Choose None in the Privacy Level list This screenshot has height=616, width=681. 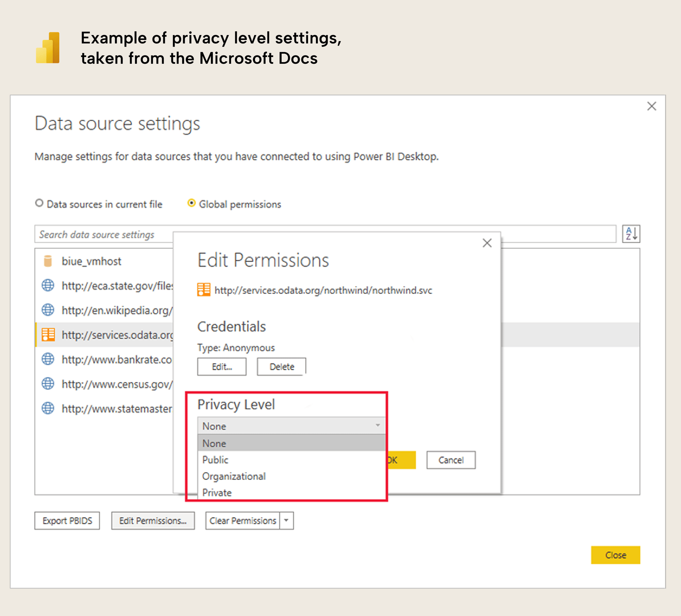click(291, 443)
